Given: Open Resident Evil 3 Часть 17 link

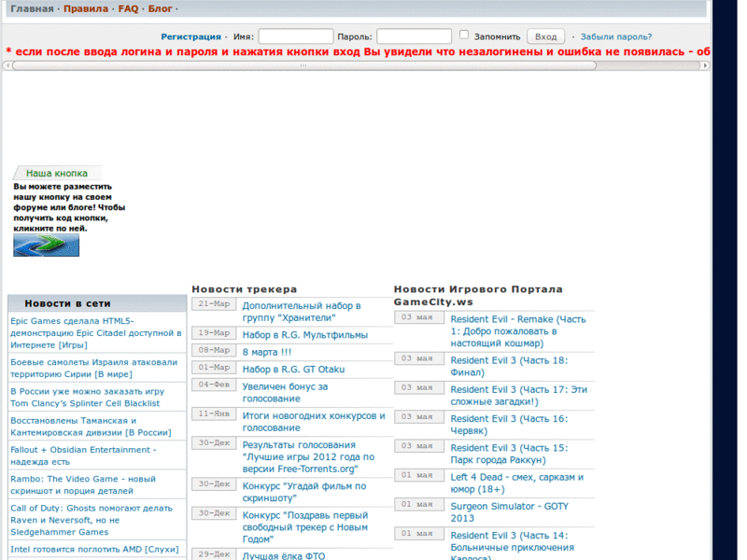Looking at the screenshot, I should [519, 395].
